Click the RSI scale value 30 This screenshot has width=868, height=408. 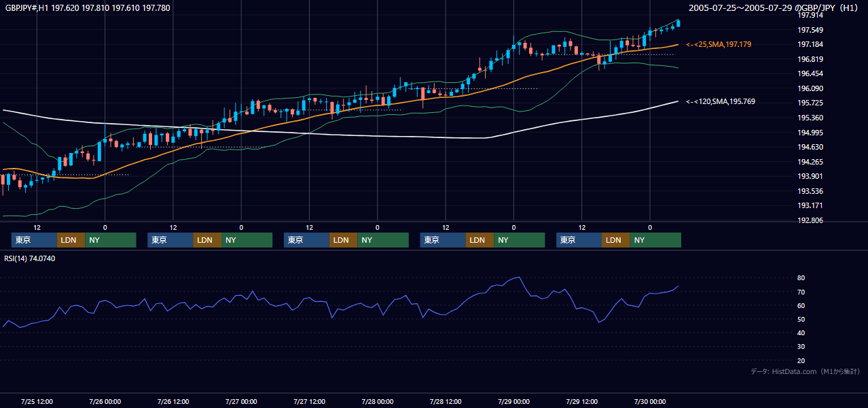(801, 347)
